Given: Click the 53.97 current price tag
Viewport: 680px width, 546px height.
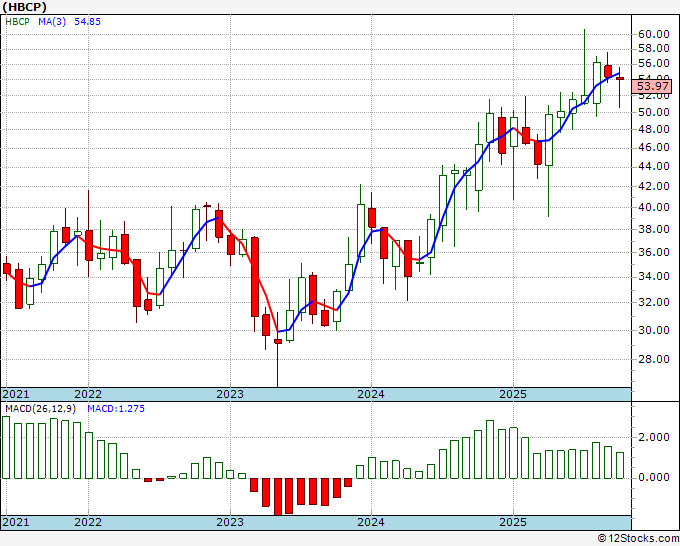Looking at the screenshot, I should [652, 86].
